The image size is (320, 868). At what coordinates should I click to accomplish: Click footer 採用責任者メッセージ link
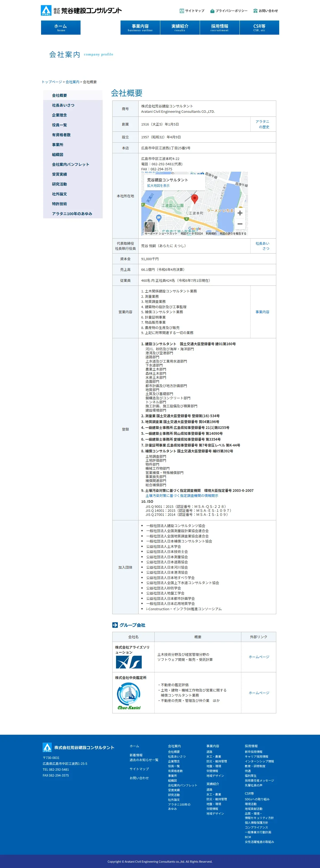point(259,780)
